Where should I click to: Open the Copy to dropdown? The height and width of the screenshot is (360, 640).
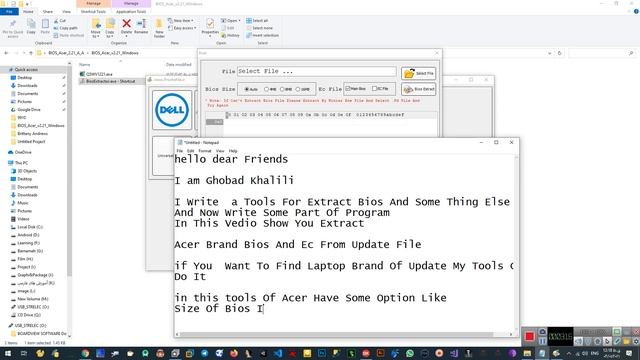110,28
